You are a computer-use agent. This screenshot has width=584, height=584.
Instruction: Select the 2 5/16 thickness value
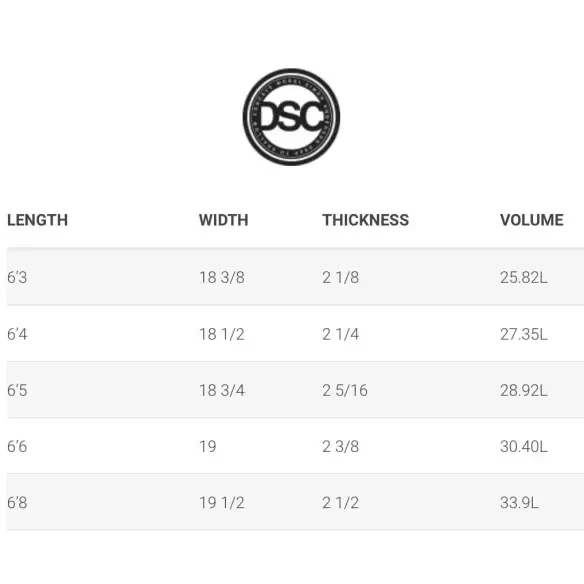coord(345,390)
